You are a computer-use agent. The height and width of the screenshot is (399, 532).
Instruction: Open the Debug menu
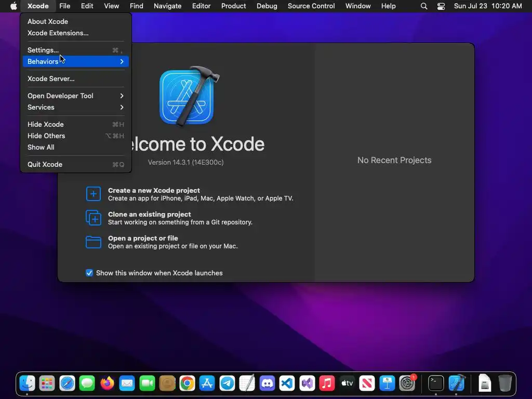point(267,6)
